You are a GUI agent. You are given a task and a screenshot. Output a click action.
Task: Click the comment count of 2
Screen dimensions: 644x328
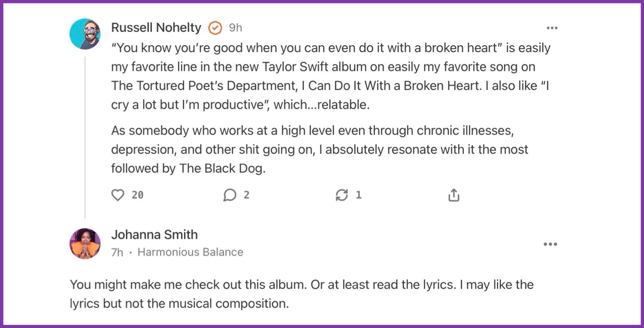click(x=246, y=195)
